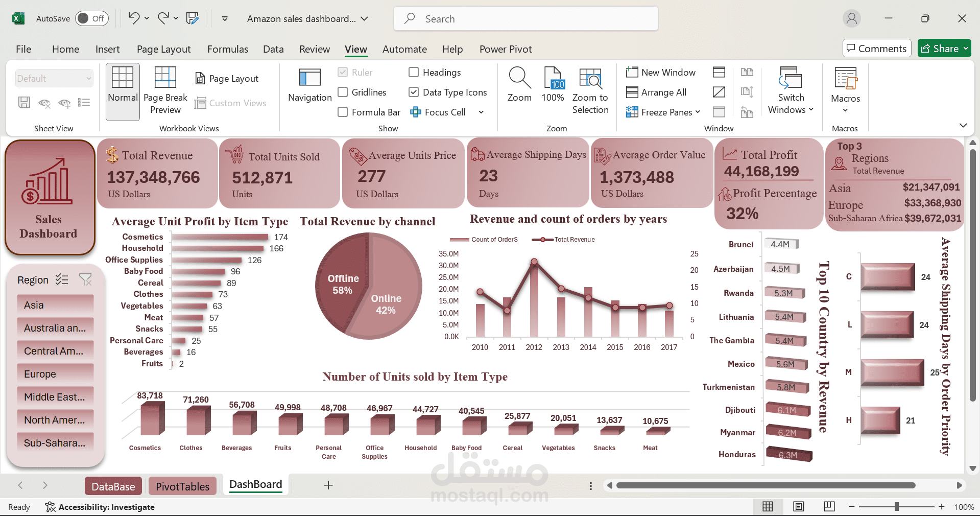This screenshot has height=516, width=980.
Task: Click Accessibility: Investigate in status bar
Action: [100, 507]
